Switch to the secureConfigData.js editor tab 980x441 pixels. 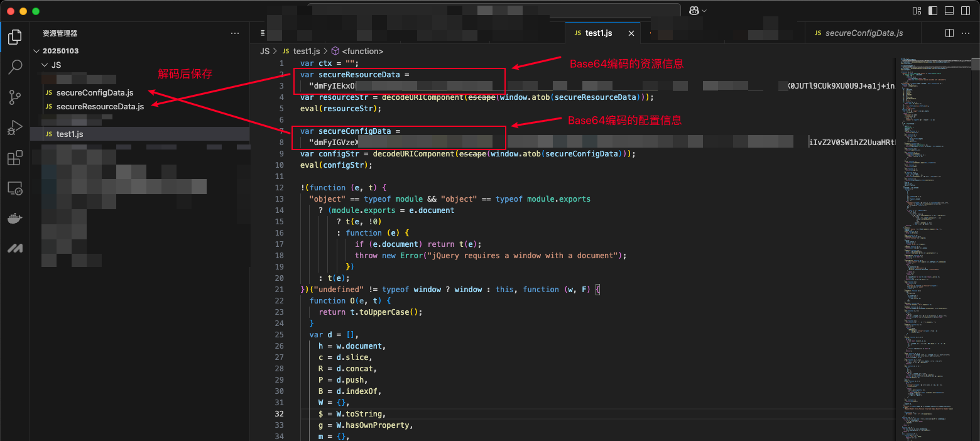tap(864, 33)
